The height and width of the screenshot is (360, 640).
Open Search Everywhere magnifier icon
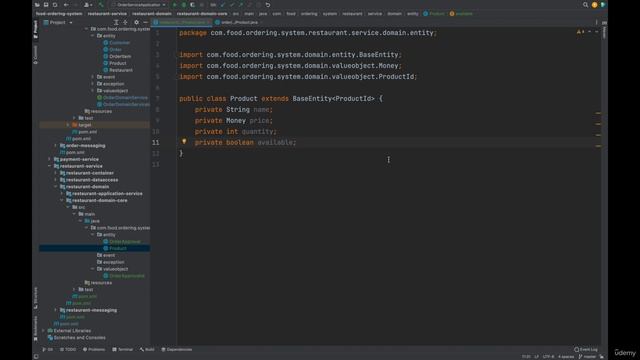585,5
